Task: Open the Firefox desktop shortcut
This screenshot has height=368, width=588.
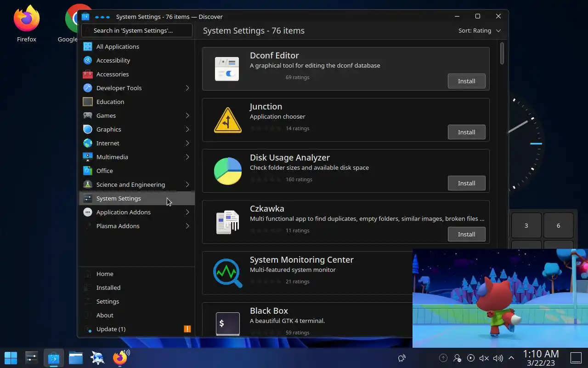Action: tap(27, 24)
